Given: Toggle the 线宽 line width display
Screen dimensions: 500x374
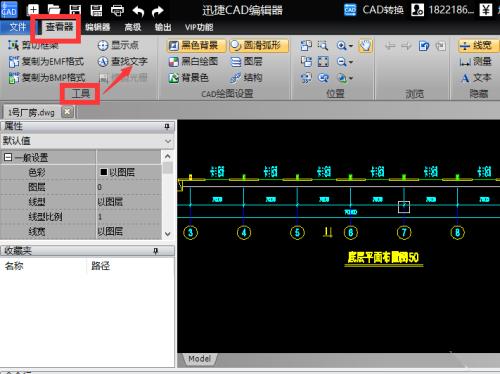Looking at the screenshot, I should [x=478, y=45].
